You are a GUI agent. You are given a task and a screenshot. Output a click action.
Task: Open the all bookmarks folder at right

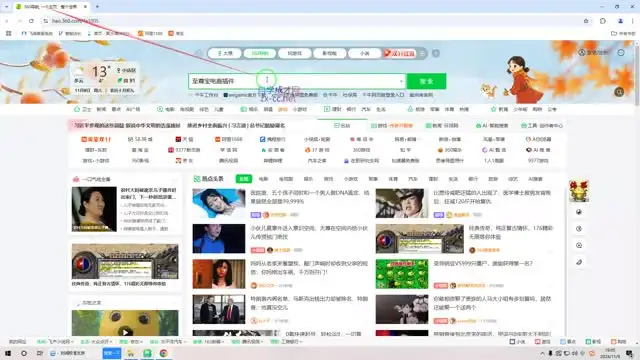(x=623, y=33)
